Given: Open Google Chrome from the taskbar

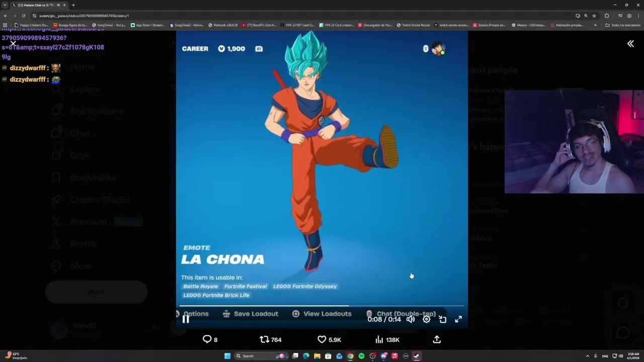Looking at the screenshot, I should tap(350, 356).
